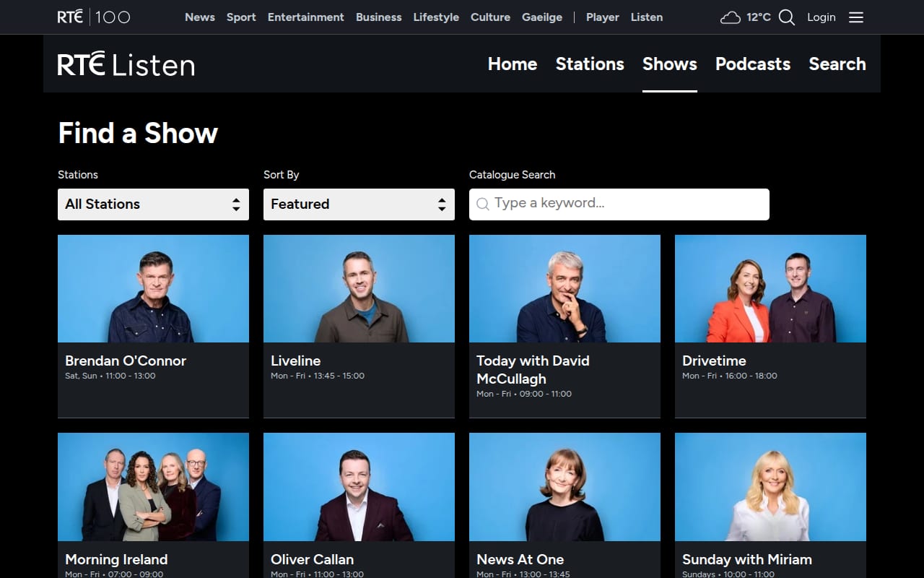Open the weather cloud icon
The width and height of the screenshot is (924, 578).
[731, 17]
